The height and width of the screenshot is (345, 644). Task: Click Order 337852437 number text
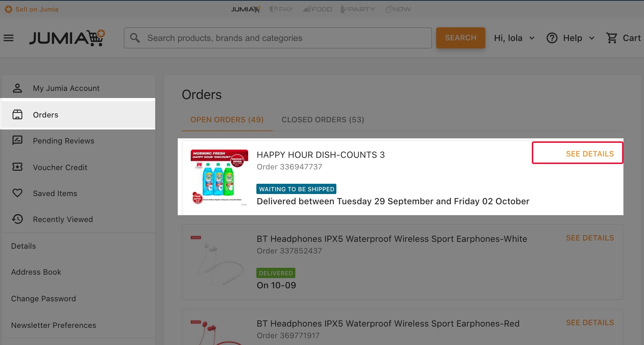click(289, 251)
